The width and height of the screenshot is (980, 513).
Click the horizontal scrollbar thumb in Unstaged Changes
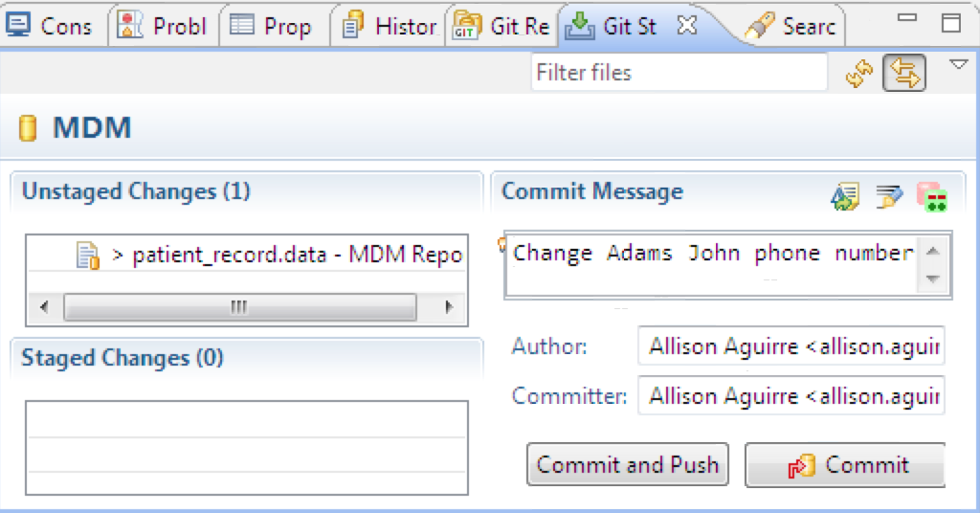pos(240,307)
